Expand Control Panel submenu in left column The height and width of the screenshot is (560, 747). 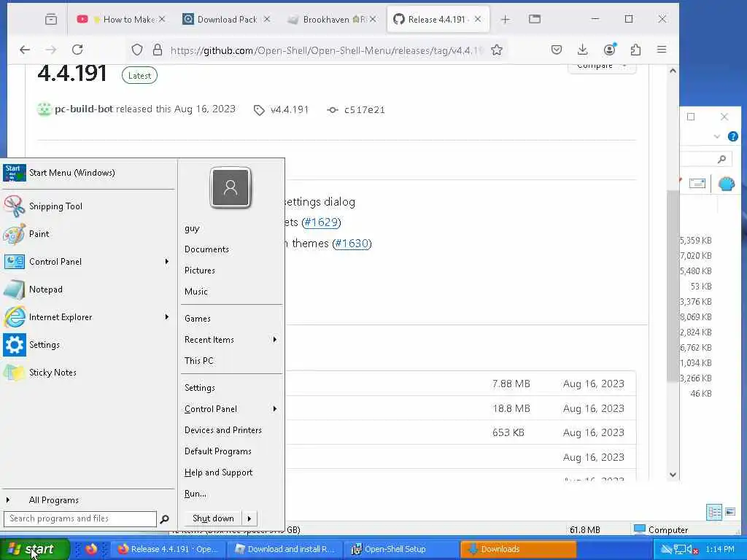pyautogui.click(x=167, y=262)
